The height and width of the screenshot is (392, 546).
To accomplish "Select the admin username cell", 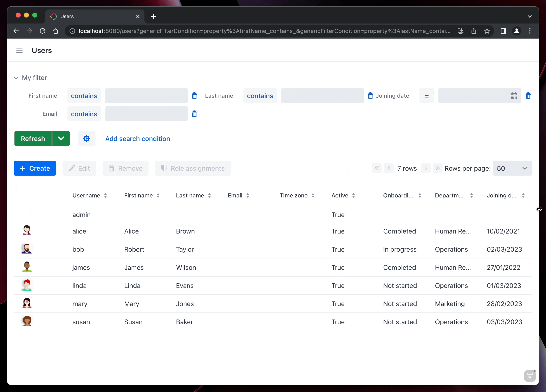I will tap(82, 215).
